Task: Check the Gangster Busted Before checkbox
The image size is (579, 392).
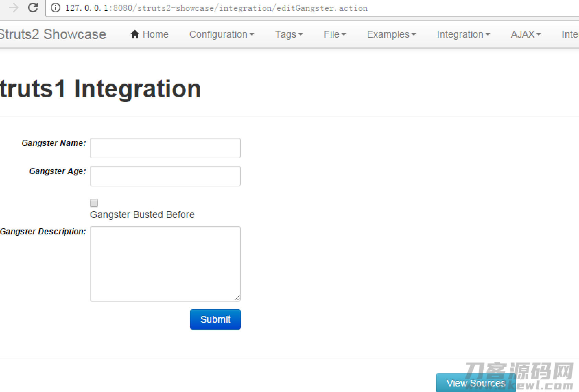Action: pyautogui.click(x=94, y=203)
